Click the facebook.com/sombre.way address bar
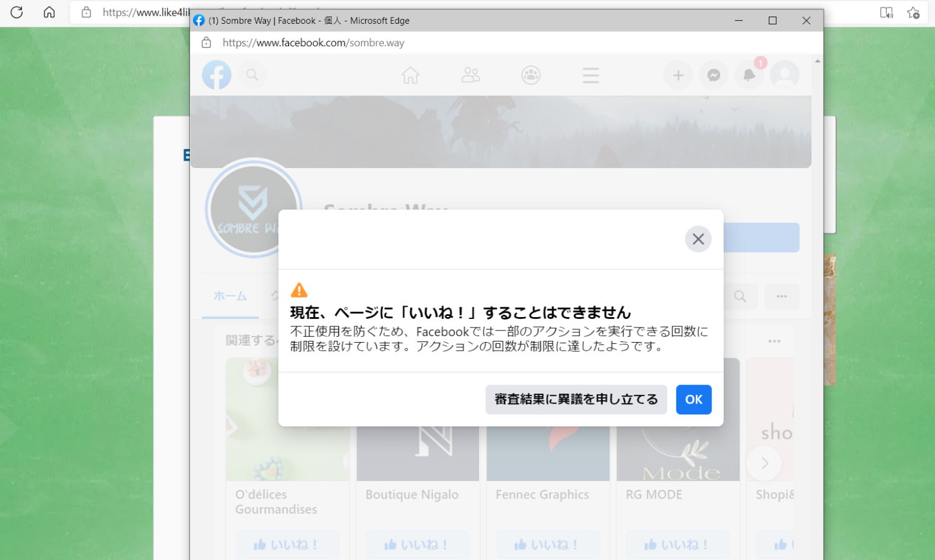The width and height of the screenshot is (935, 560). [x=314, y=43]
